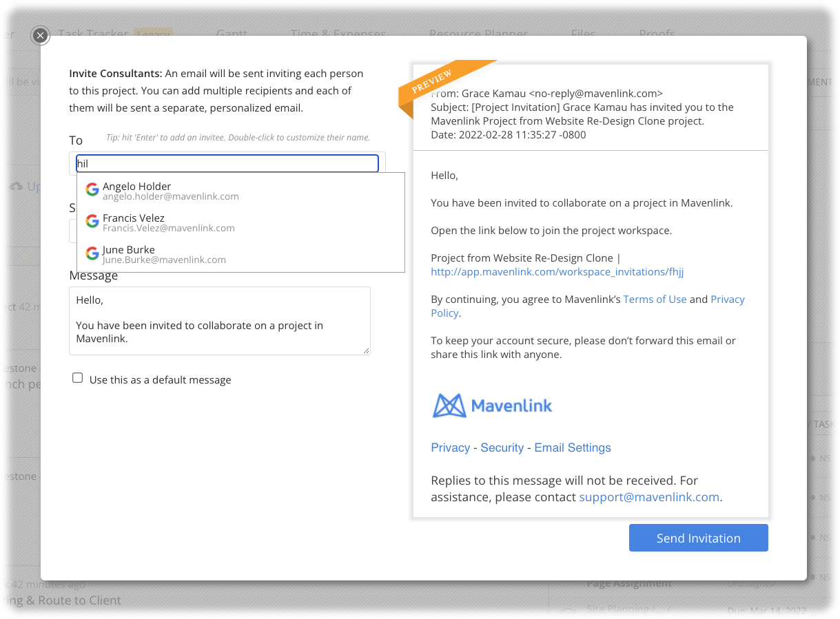Click the Send Invitation button
840x619 pixels.
(698, 538)
